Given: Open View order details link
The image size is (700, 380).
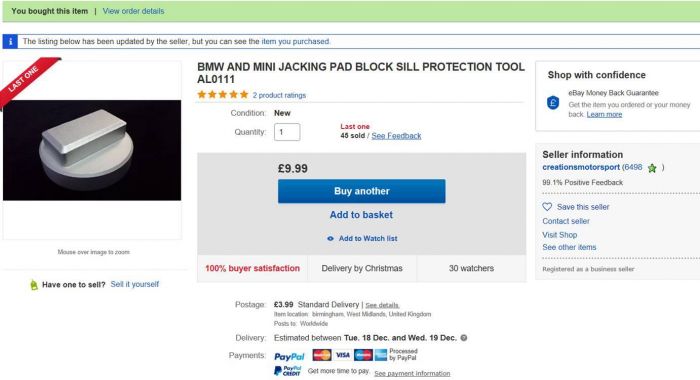Looking at the screenshot, I should [x=133, y=11].
